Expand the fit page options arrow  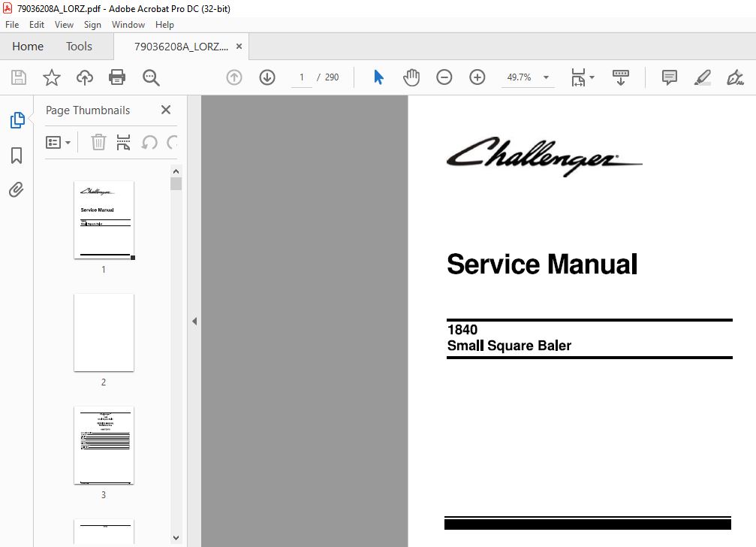coord(592,77)
